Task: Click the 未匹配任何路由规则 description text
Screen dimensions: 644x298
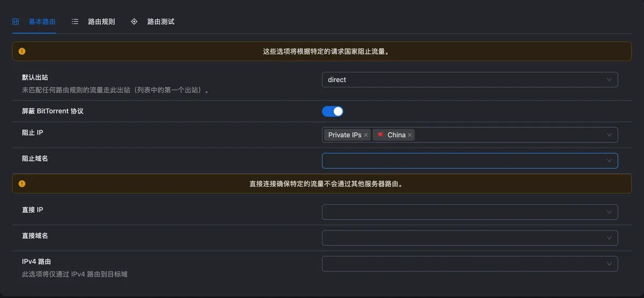Action: (x=115, y=90)
